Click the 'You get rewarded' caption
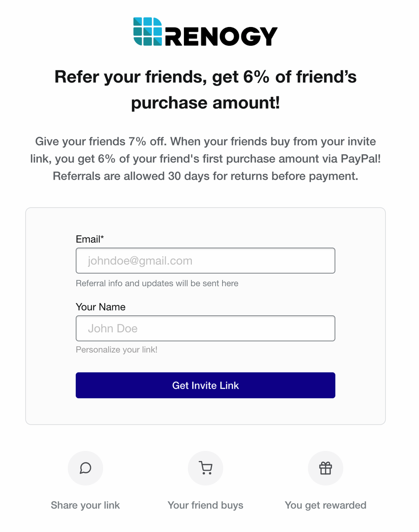419x532 pixels. click(325, 505)
